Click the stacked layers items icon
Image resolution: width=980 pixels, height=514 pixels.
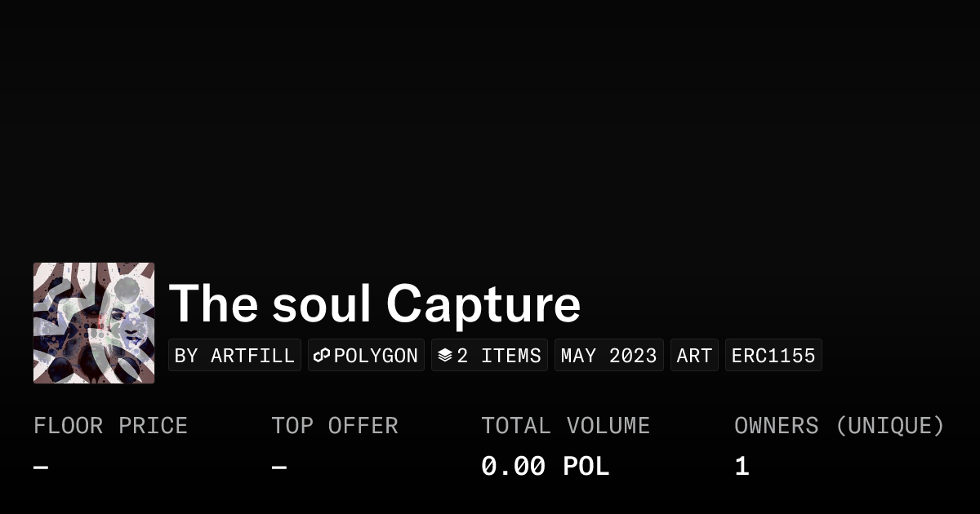(x=445, y=356)
